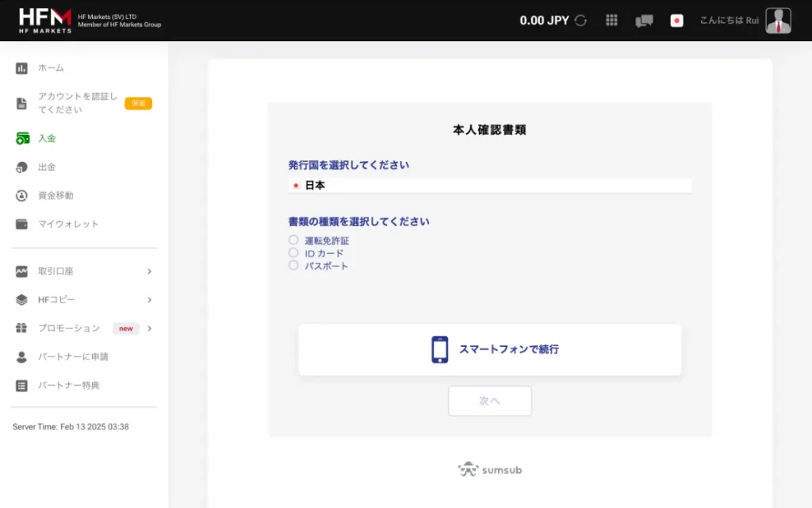Click the こんにちは Rui greeting

[x=730, y=20]
